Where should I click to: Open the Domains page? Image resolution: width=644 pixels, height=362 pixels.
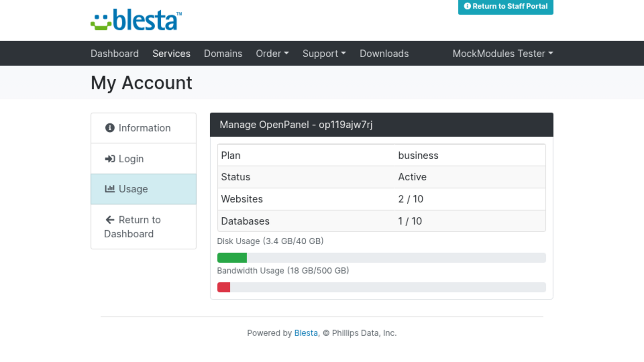tap(223, 53)
